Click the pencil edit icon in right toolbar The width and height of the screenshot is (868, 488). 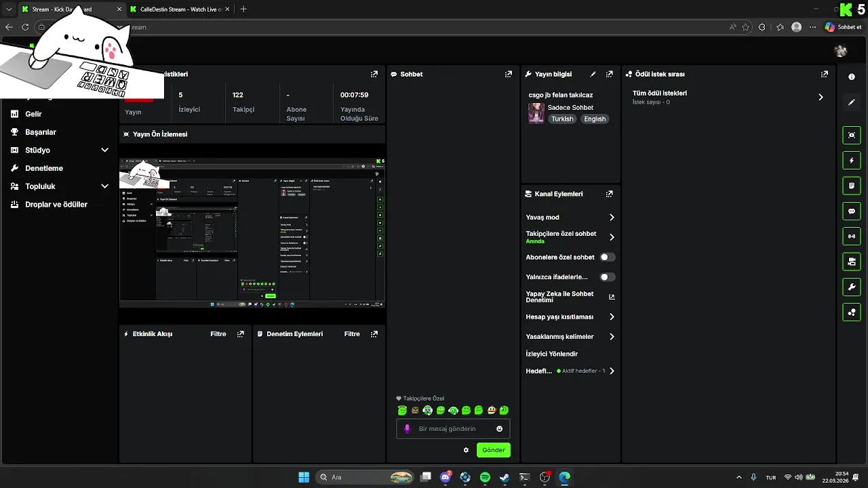point(852,102)
